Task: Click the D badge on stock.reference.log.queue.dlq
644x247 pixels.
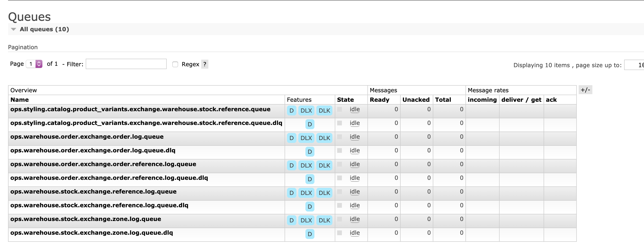Action: coord(309,207)
